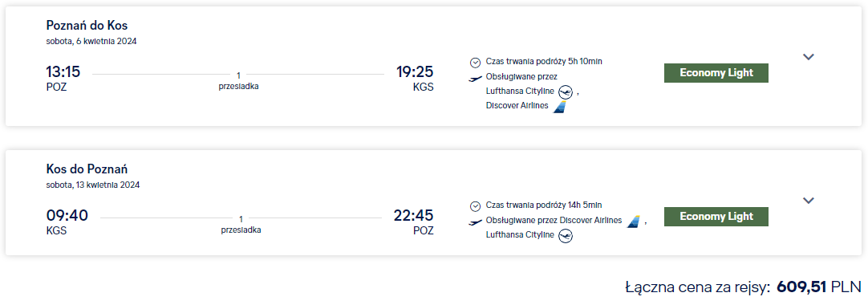Screen dimensions: 868x305
Task: Select Economy Light on the return flight
Action: click(716, 217)
